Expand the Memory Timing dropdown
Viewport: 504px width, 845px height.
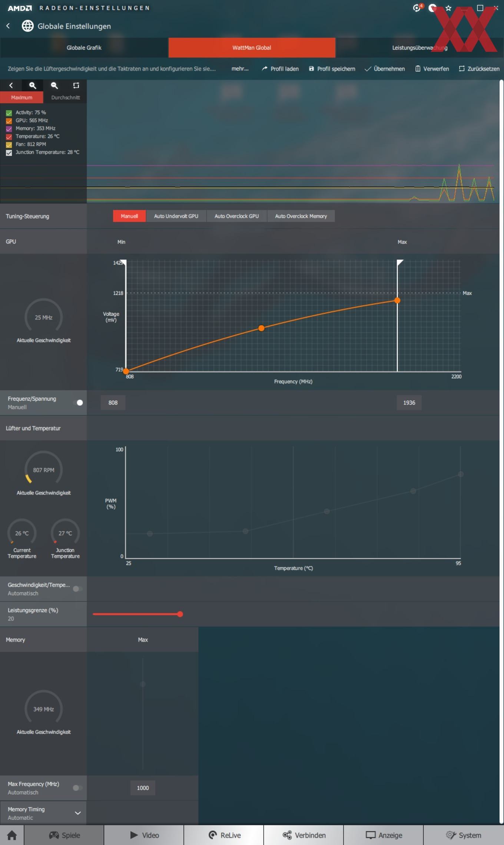pos(78,813)
